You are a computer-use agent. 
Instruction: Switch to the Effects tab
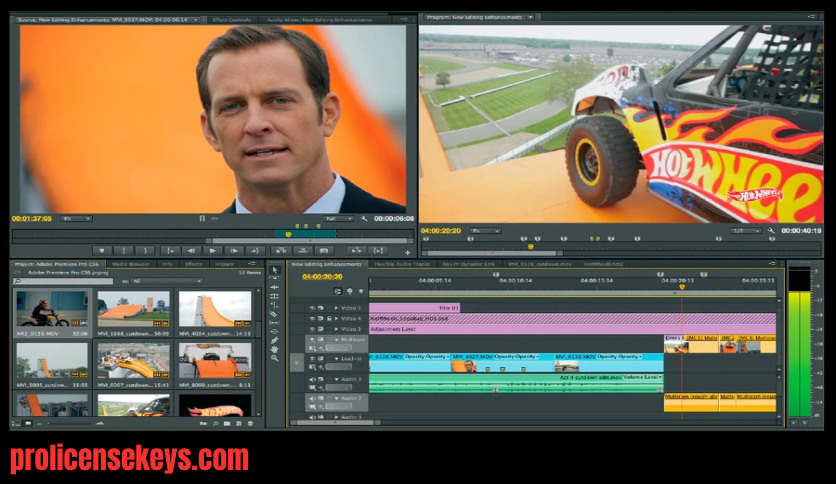pos(193,264)
